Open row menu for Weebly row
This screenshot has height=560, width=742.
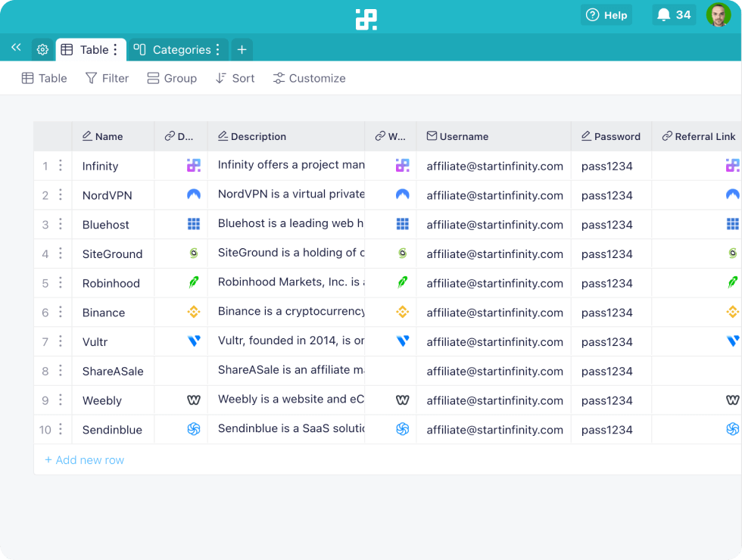[x=61, y=400]
